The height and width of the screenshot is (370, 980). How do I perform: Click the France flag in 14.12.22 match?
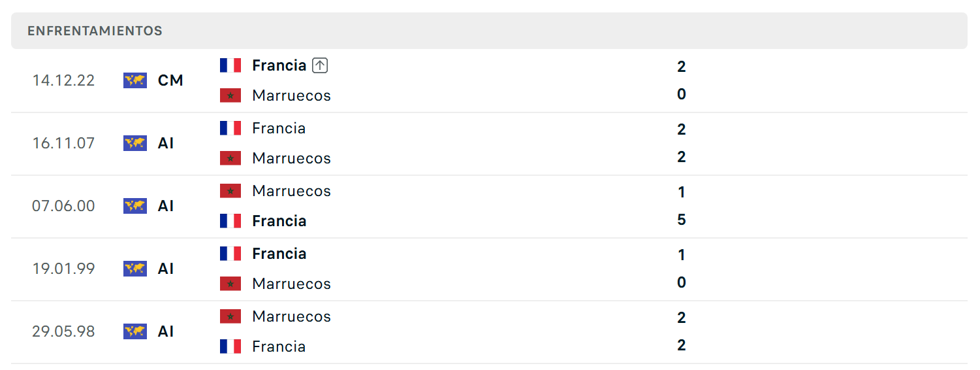(230, 65)
